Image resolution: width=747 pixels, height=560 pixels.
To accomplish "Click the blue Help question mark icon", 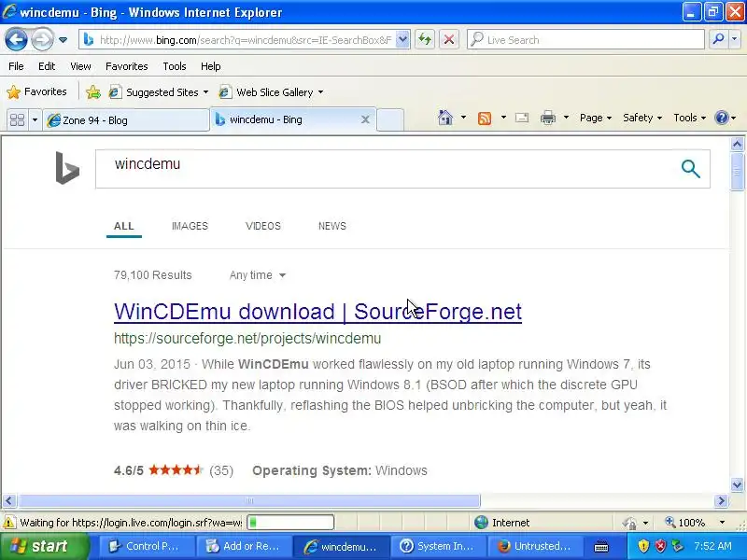I will 722,118.
